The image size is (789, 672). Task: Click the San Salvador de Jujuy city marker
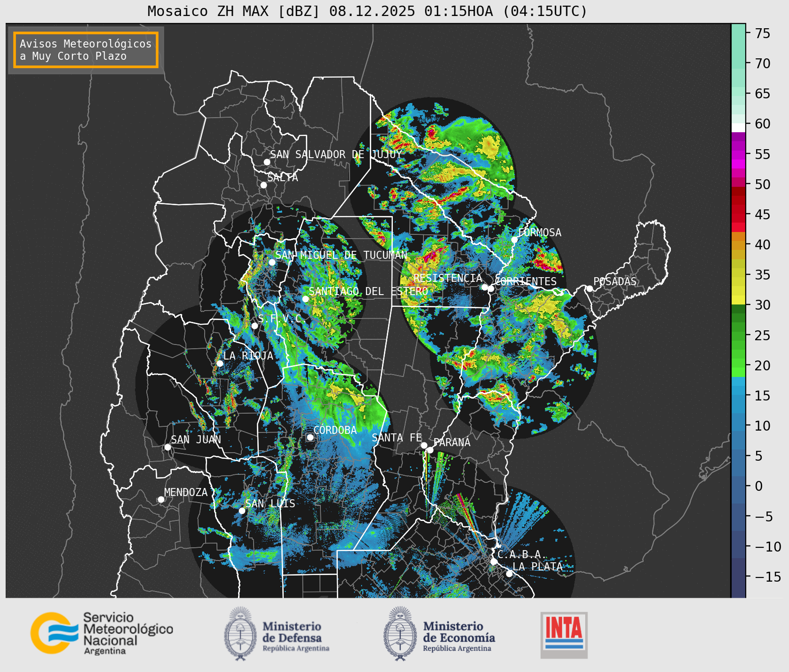point(267,162)
